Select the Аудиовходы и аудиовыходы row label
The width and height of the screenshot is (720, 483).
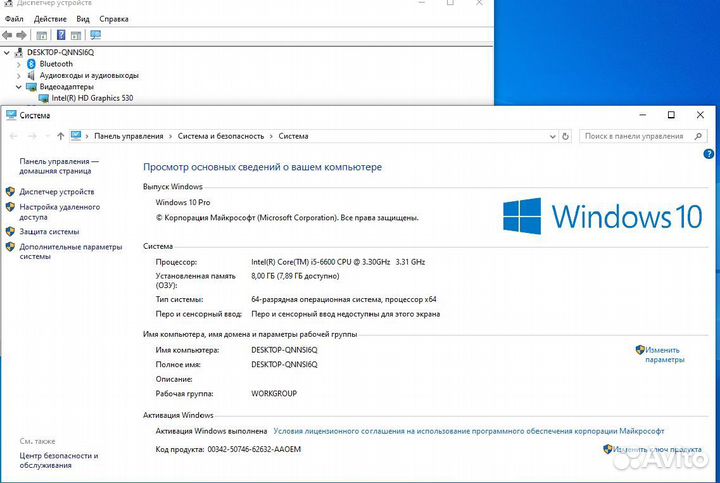[89, 76]
